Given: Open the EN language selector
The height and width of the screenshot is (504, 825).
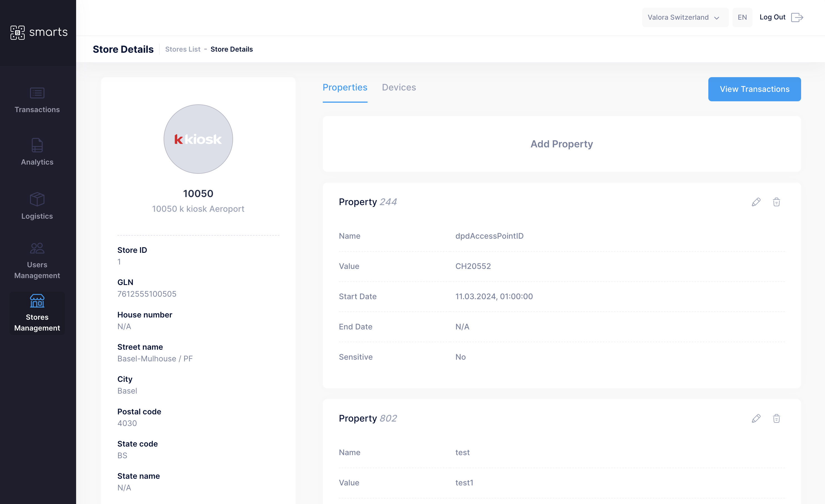Looking at the screenshot, I should coord(742,17).
